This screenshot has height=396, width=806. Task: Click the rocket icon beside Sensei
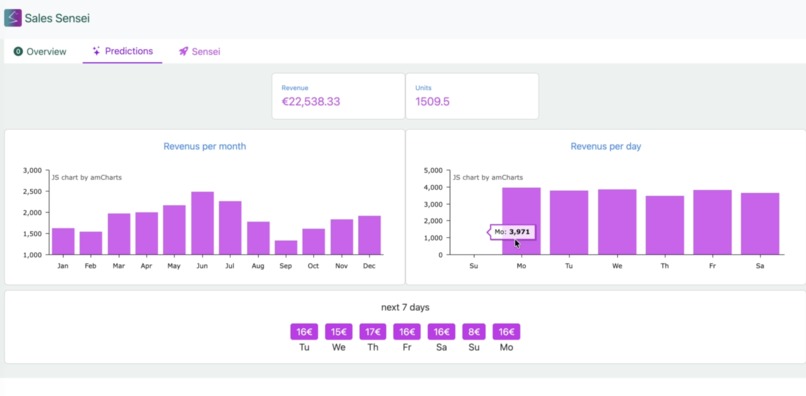coord(183,51)
